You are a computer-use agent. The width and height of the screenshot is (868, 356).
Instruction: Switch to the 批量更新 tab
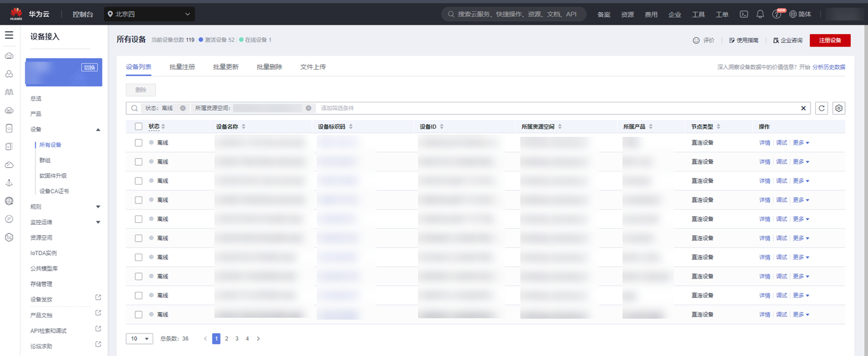click(x=226, y=67)
